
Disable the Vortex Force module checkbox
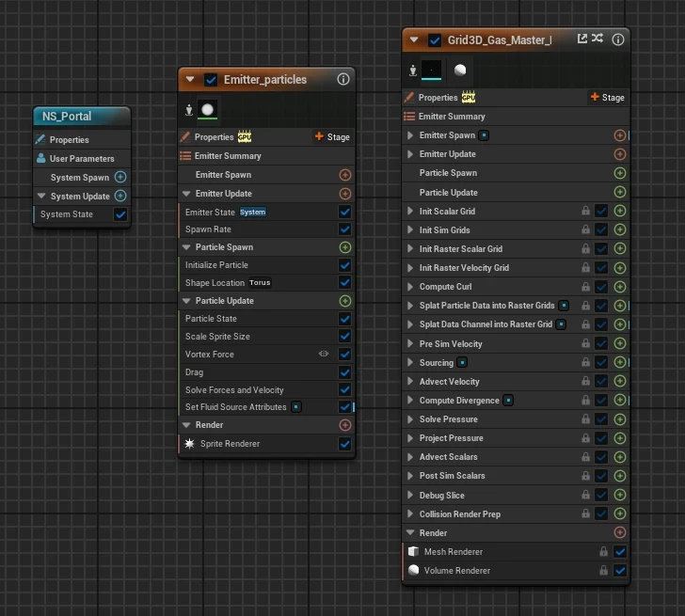click(344, 354)
